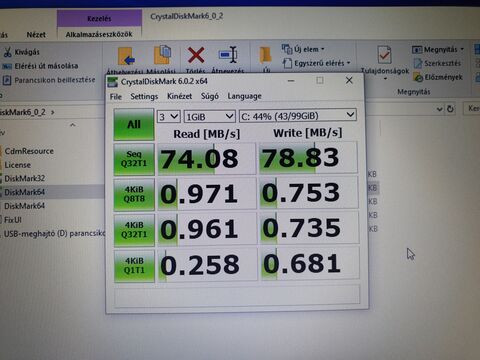Open the 1GiB test size dropdown
480x360 pixels.
click(x=210, y=117)
